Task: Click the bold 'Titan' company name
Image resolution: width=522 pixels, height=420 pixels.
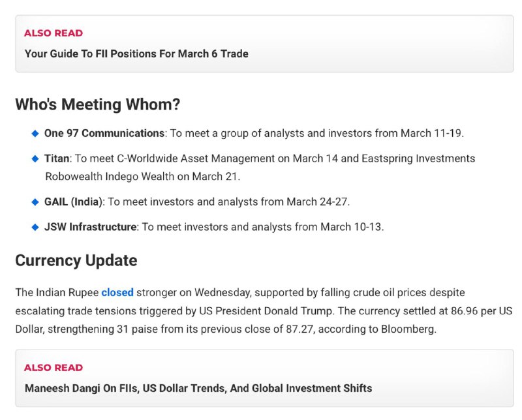Action: coord(57,158)
